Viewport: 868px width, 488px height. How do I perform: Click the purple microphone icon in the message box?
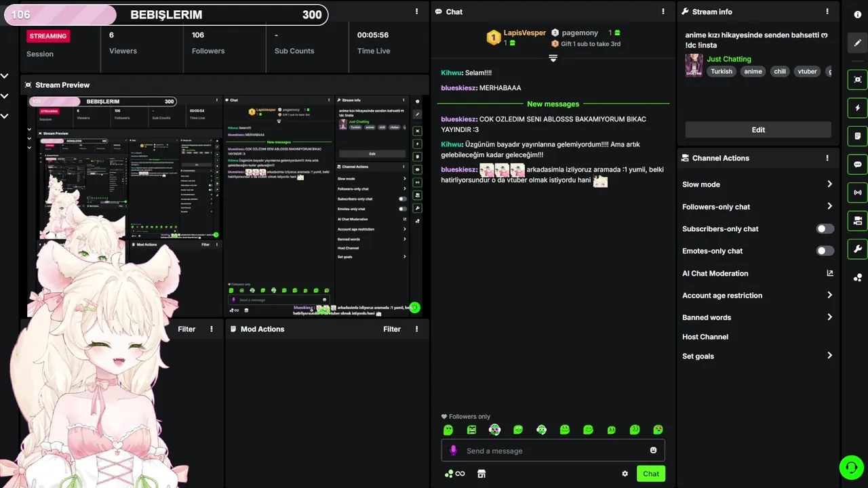point(454,451)
